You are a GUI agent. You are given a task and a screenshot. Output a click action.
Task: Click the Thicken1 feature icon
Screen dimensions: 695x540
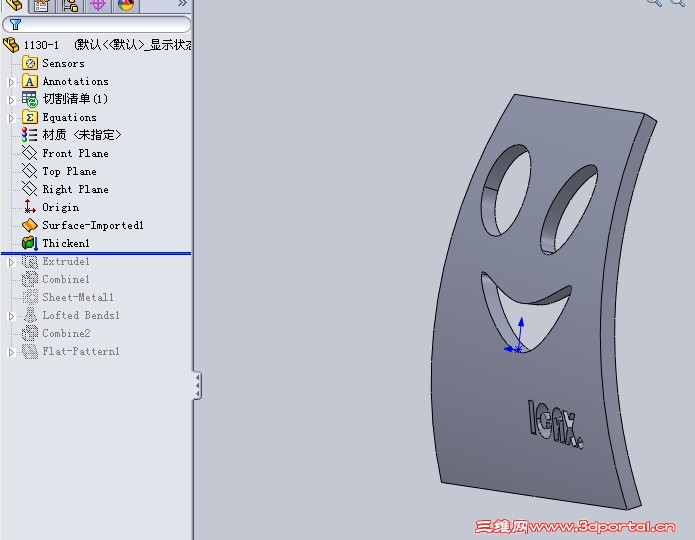coord(30,243)
